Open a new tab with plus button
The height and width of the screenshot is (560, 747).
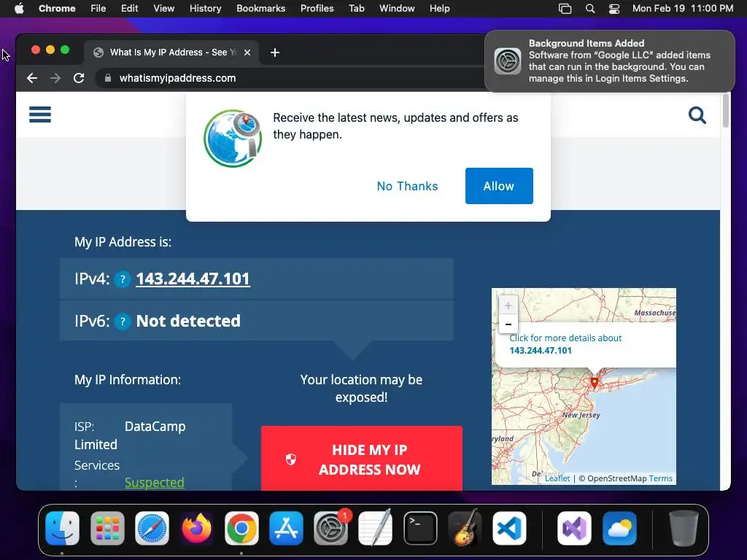coord(275,52)
